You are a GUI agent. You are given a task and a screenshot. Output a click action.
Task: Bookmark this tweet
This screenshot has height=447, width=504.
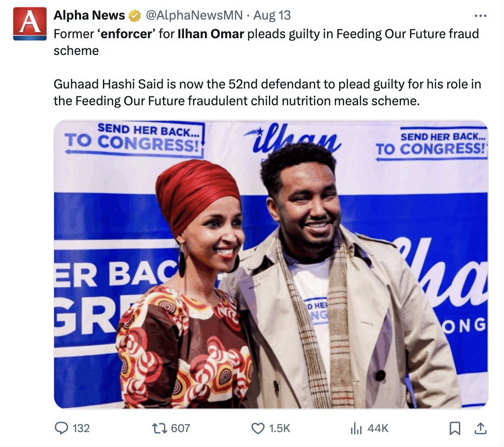pos(455,428)
